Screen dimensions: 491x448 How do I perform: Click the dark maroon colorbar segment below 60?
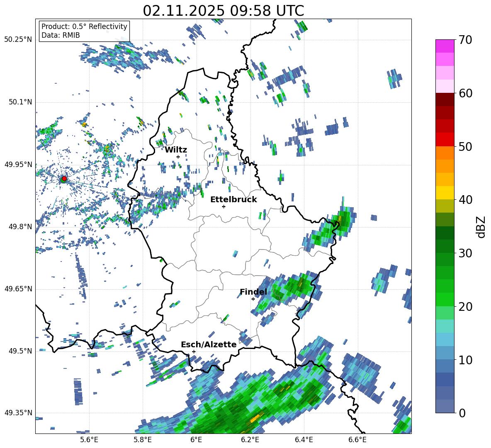pos(445,100)
